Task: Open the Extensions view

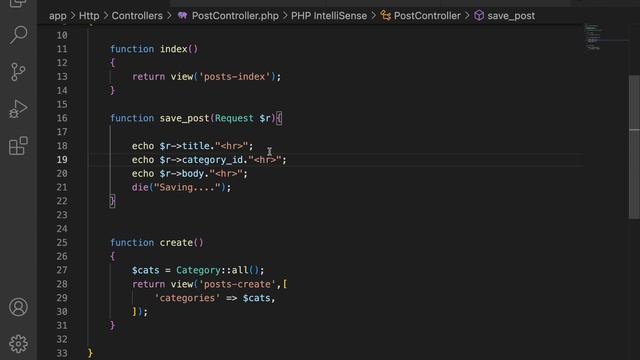Action: 18,146
